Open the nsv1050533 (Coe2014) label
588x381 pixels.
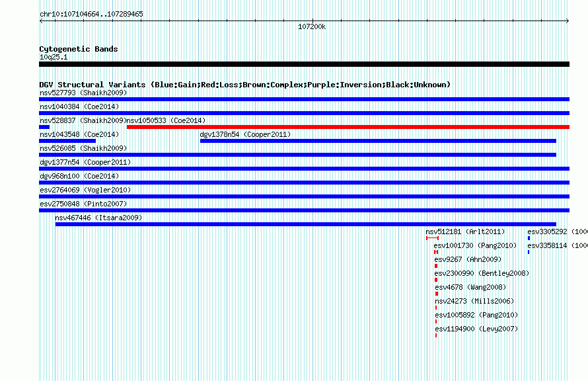click(x=166, y=120)
